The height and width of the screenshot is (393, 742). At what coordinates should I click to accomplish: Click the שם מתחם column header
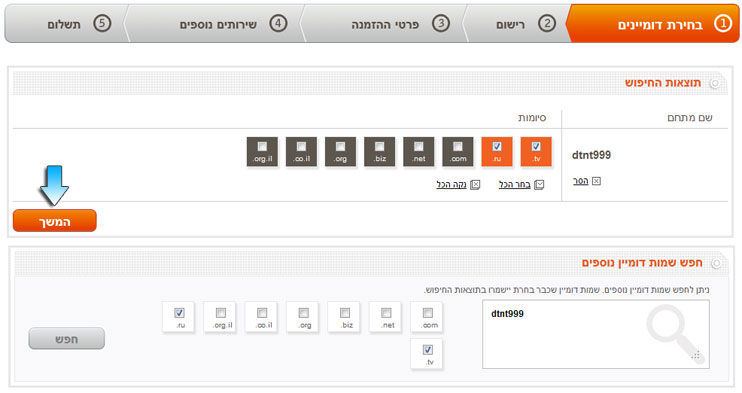coord(689,117)
